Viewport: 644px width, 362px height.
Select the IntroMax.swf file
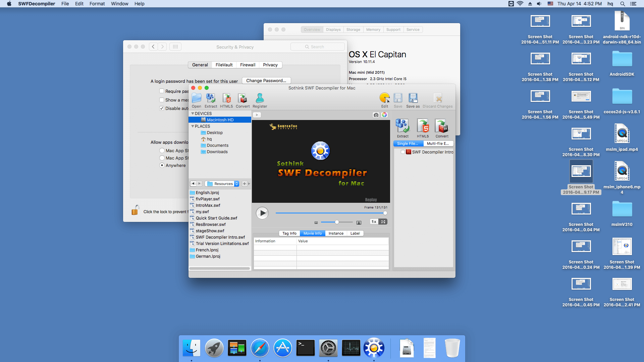pos(208,205)
